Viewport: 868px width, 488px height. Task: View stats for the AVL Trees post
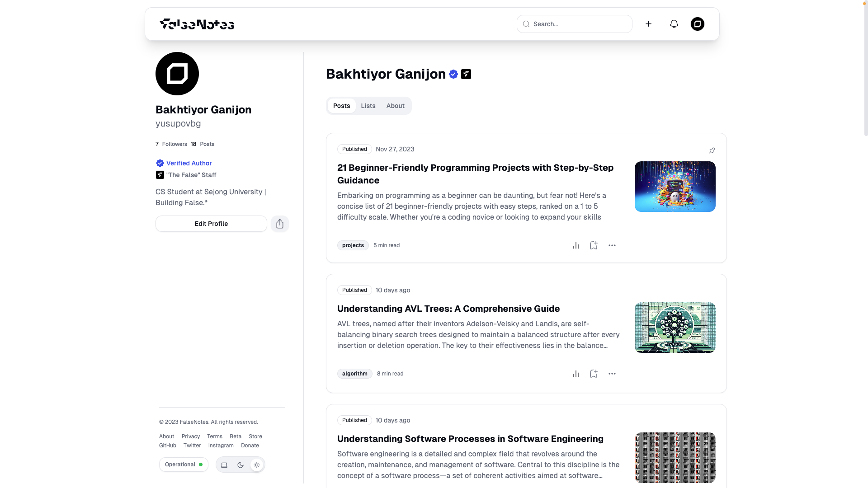[x=576, y=374]
